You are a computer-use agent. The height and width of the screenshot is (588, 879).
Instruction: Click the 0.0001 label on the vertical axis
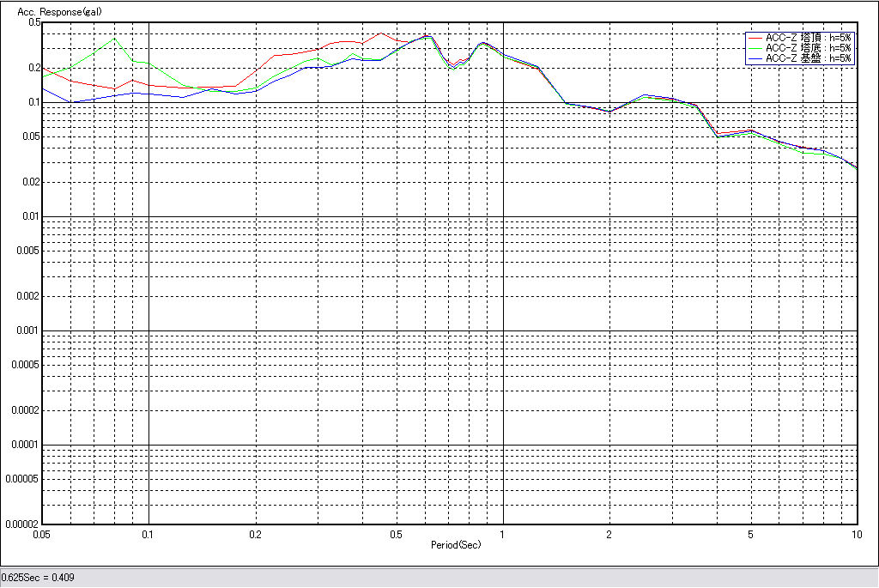[27, 445]
